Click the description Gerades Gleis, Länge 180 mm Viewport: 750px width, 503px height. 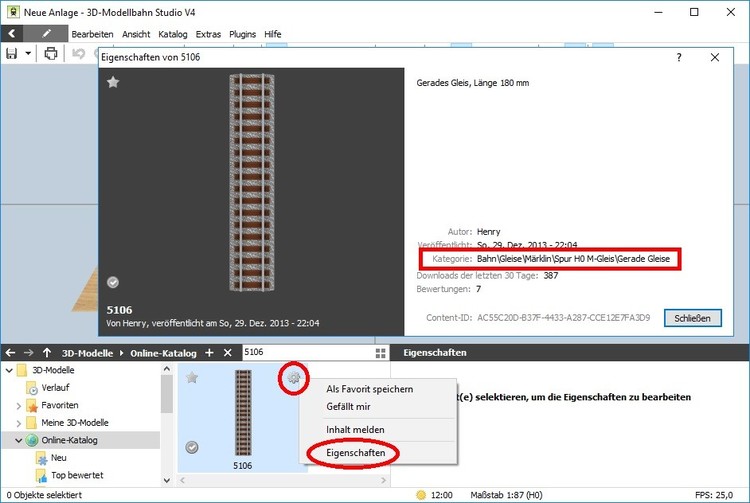tap(473, 83)
